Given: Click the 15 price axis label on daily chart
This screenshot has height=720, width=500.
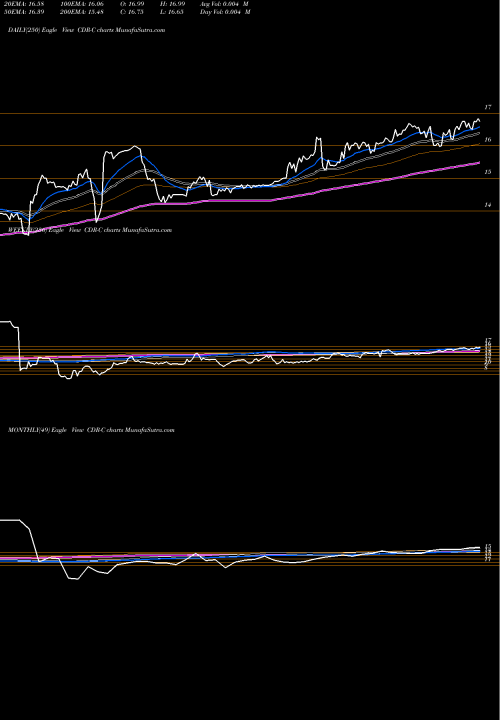Looking at the screenshot, I should pyautogui.click(x=488, y=172).
